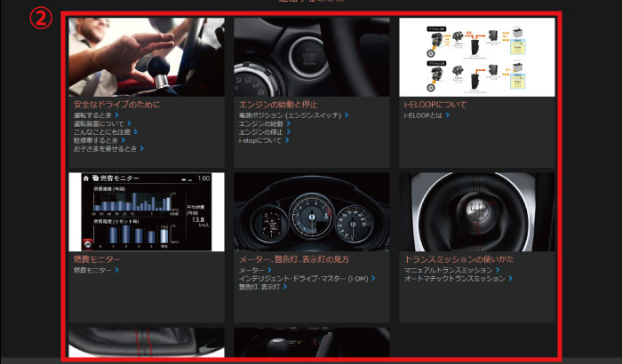Select the 警告灯、表示灯 link
The image size is (622, 364).
(x=261, y=287)
